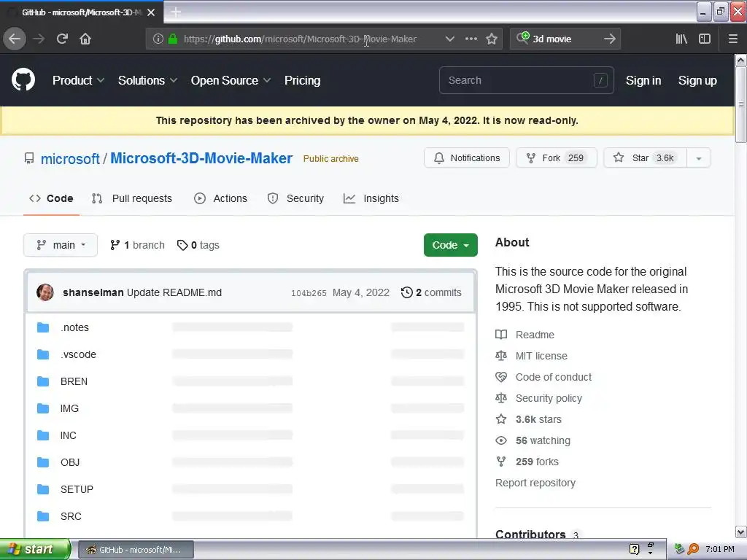
Task: Click the tray help icon in taskbar
Action: tap(634, 549)
